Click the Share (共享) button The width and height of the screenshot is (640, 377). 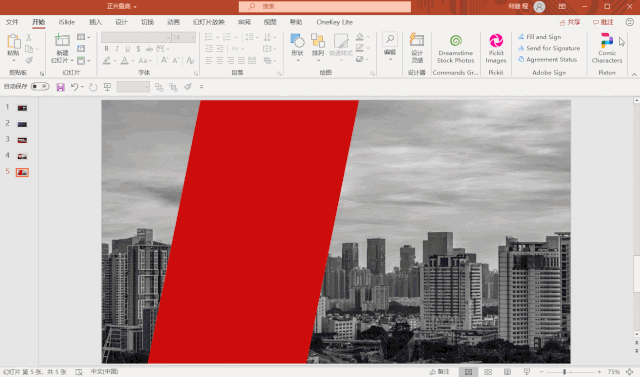click(x=570, y=22)
